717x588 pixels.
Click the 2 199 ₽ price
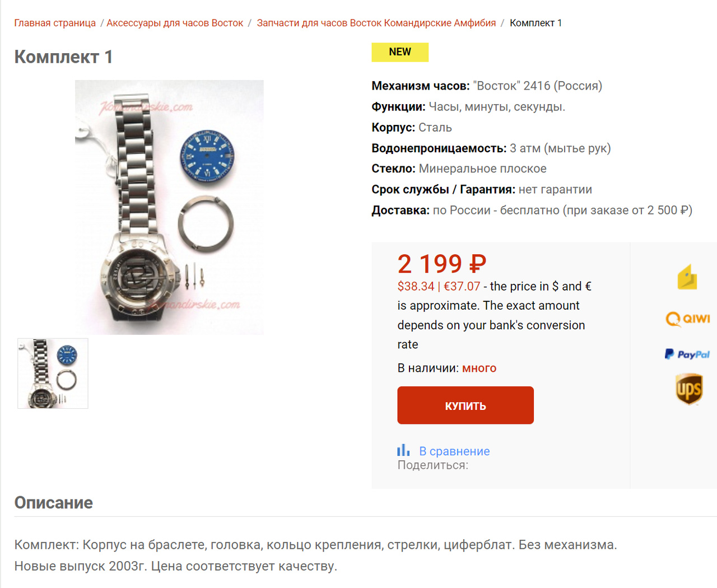point(442,264)
